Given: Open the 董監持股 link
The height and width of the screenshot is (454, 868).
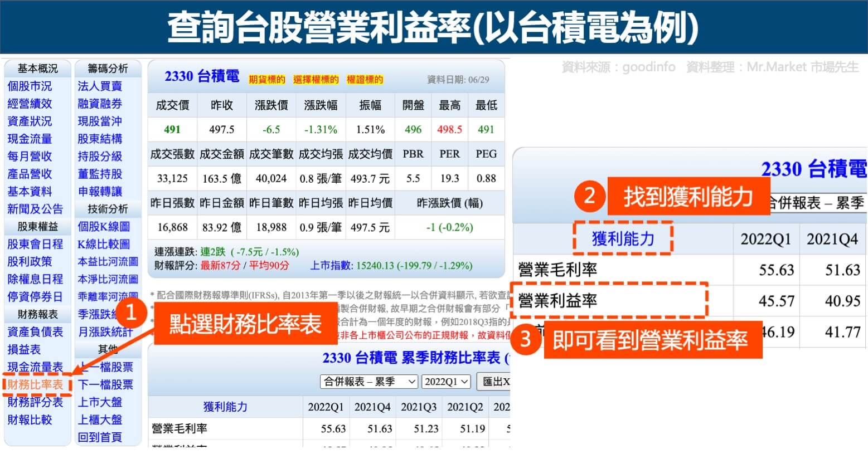Looking at the screenshot, I should pos(100,174).
